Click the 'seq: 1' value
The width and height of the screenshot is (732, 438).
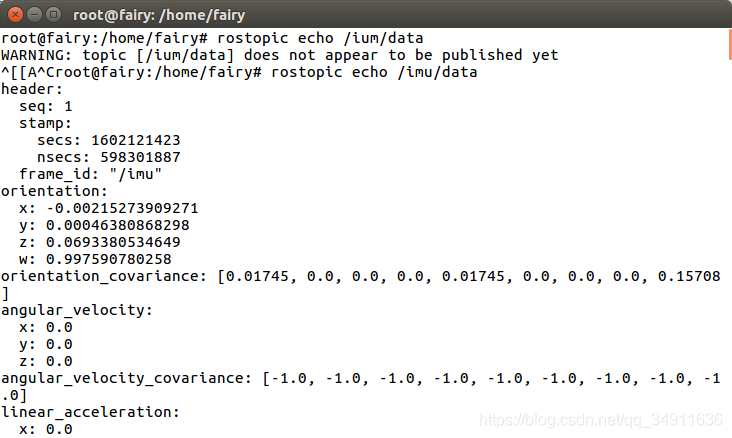click(x=46, y=106)
